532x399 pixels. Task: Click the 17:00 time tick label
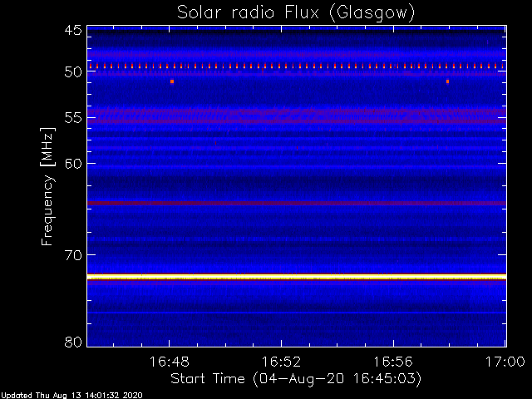(x=505, y=362)
